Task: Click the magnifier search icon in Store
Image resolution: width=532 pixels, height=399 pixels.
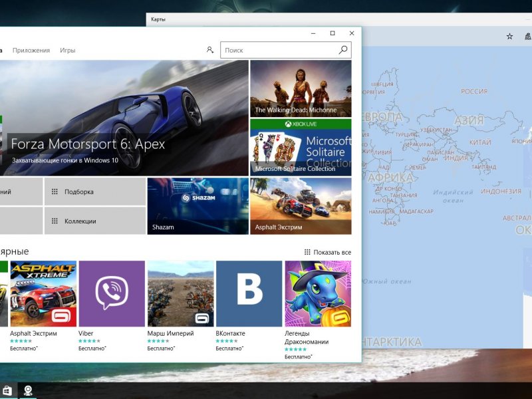Action: [x=343, y=51]
